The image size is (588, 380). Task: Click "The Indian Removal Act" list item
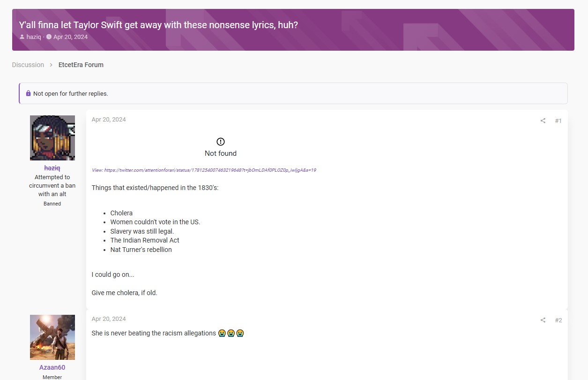click(x=145, y=240)
